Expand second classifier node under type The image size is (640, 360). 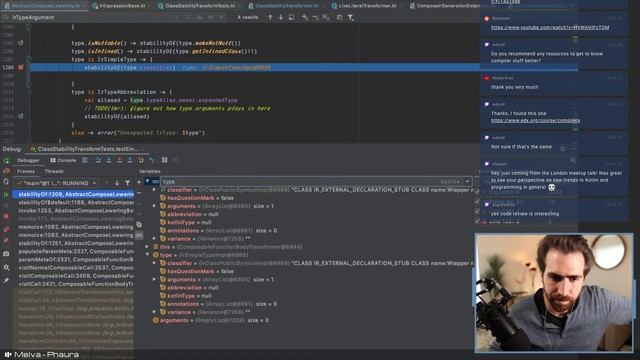[x=154, y=263]
